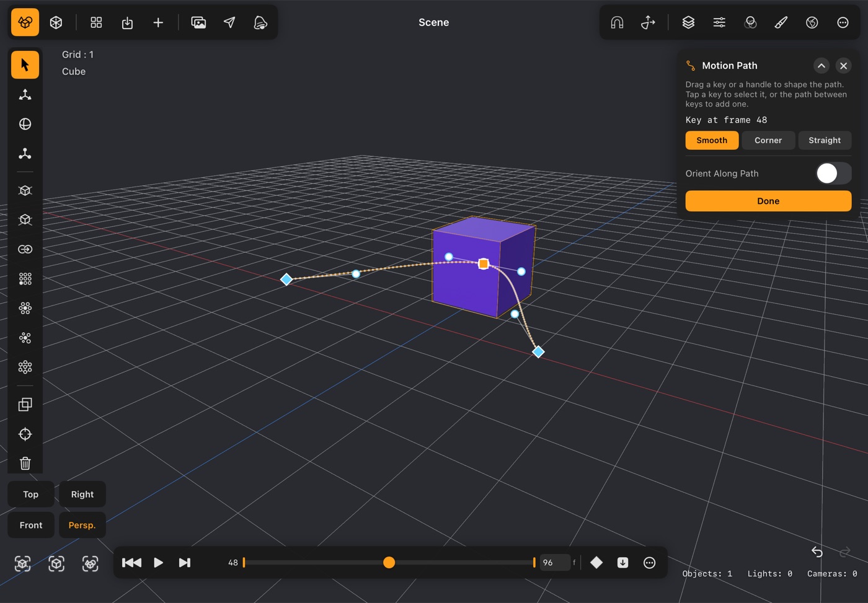The height and width of the screenshot is (603, 868).
Task: Open the orange objects scene icon
Action: [x=25, y=22]
